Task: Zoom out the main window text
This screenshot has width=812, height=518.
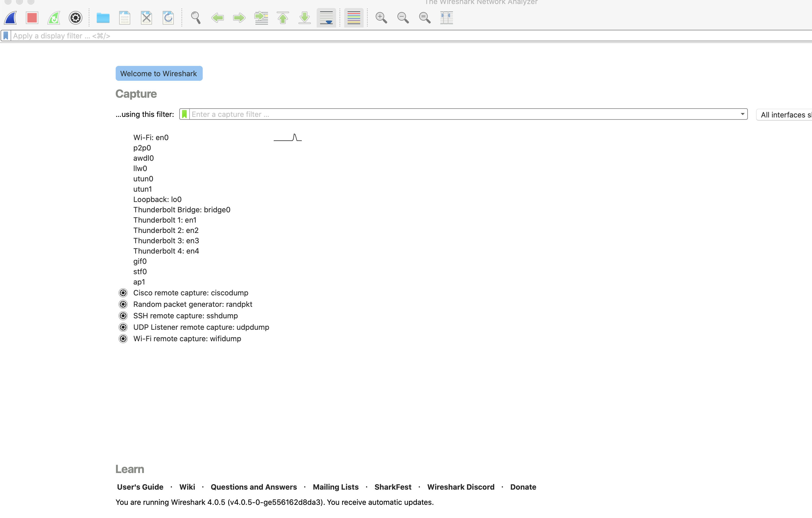Action: [403, 18]
